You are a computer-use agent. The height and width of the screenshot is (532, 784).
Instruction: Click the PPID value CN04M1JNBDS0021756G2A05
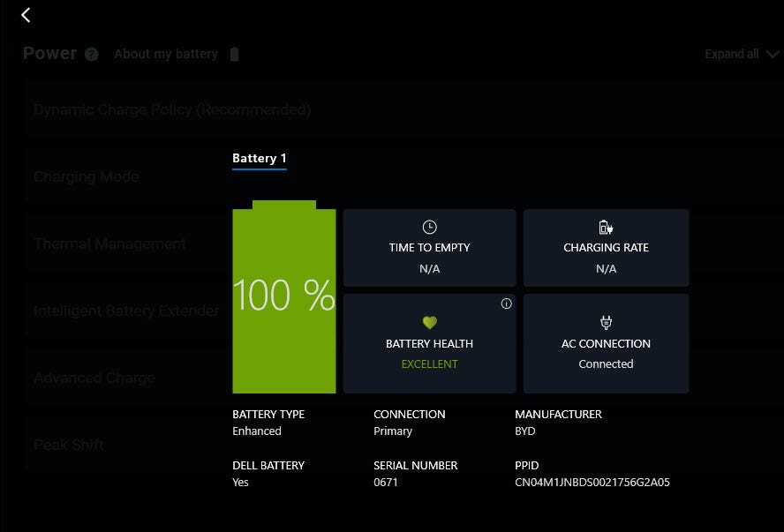pyautogui.click(x=592, y=482)
